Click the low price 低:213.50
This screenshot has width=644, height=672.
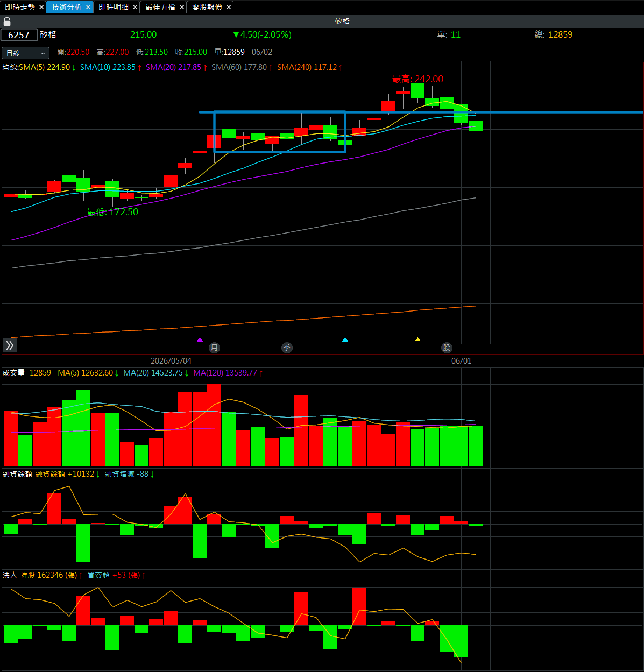pos(152,52)
